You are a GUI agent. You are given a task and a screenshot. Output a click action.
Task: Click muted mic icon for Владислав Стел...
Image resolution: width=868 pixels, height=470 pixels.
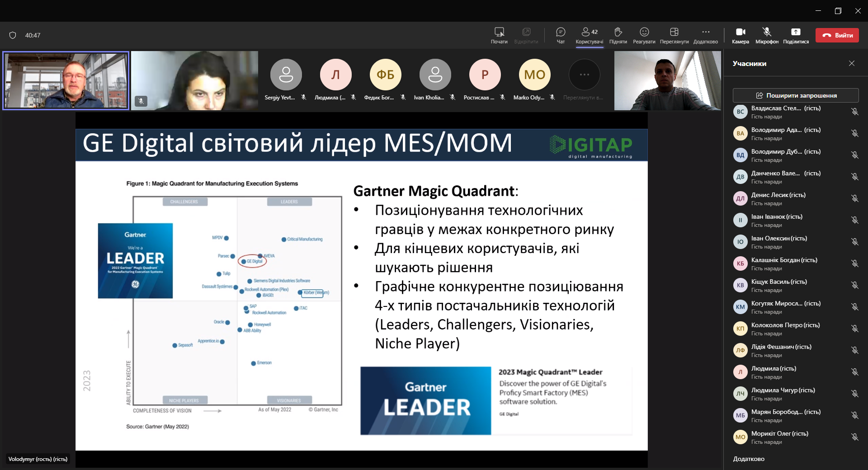coord(854,112)
